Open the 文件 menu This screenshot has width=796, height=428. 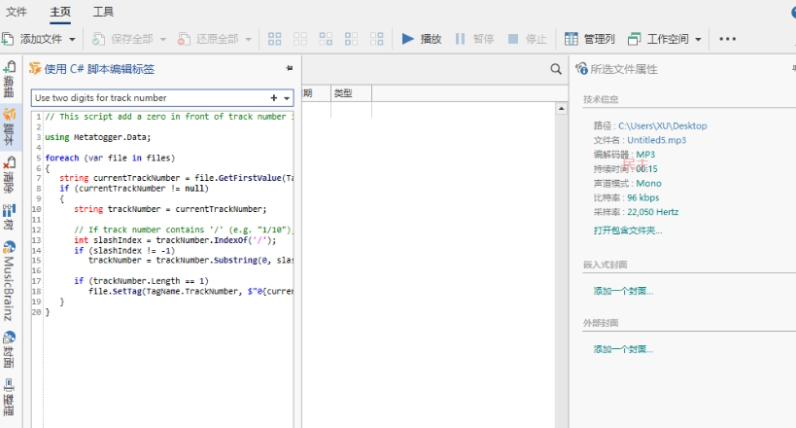(x=16, y=12)
